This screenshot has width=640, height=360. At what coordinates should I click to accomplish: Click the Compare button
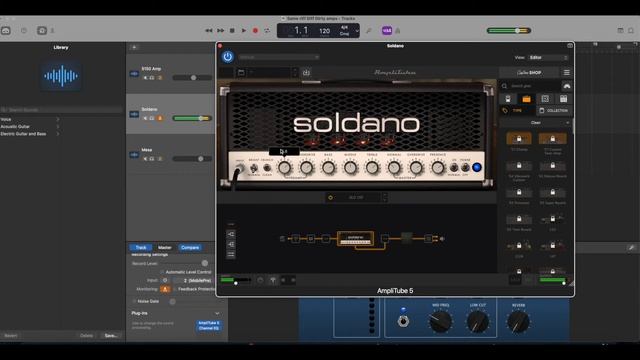(190, 247)
